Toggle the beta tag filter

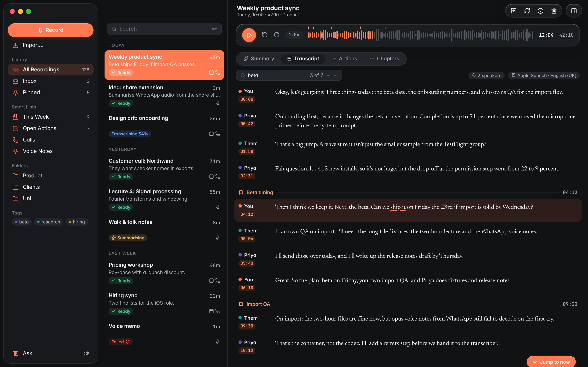pyautogui.click(x=22, y=222)
